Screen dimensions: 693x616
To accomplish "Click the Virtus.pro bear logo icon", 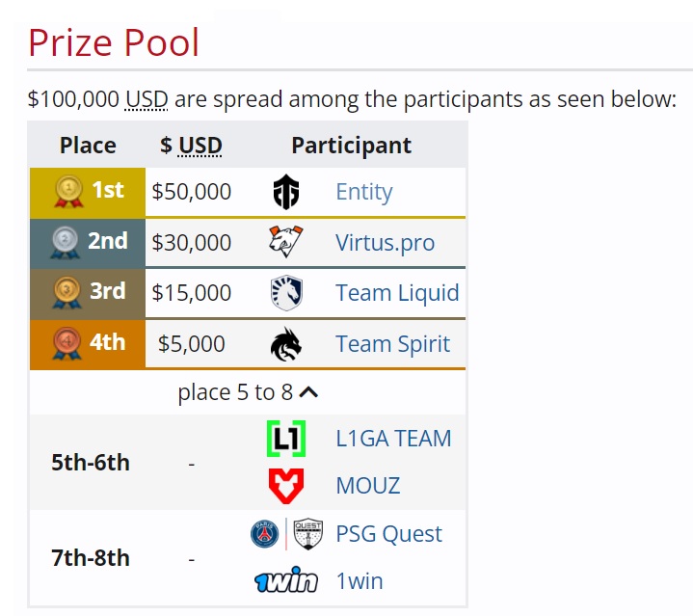I will click(286, 242).
